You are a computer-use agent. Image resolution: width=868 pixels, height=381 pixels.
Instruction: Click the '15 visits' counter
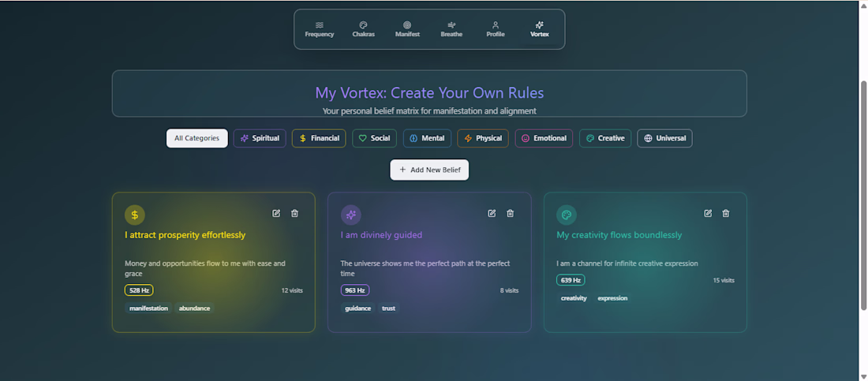[724, 280]
